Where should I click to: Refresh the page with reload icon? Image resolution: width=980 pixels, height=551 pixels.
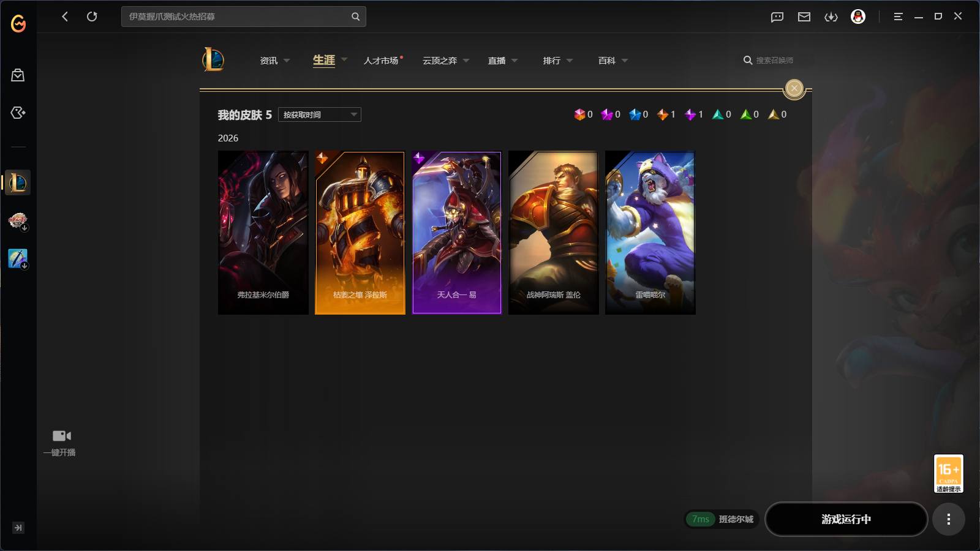pos(92,17)
